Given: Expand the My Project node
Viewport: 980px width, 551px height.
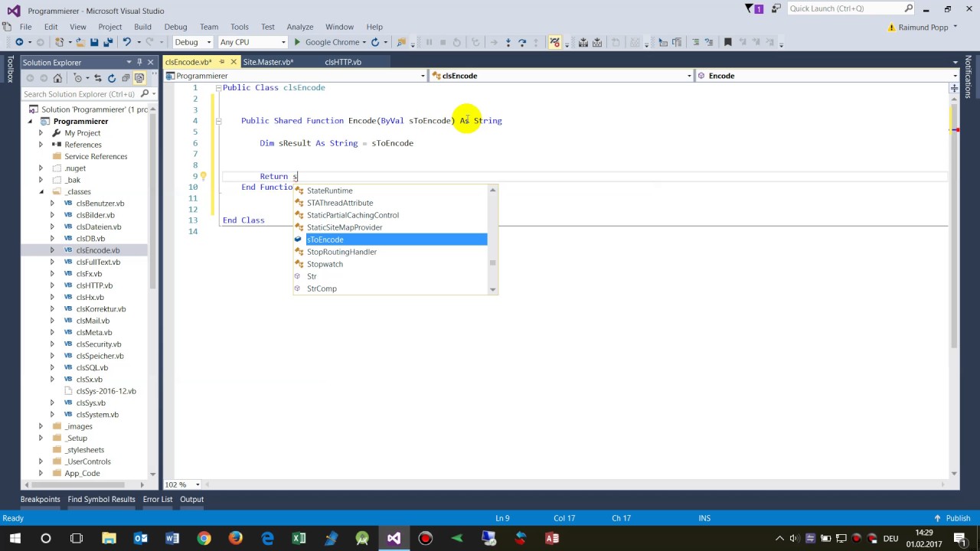Looking at the screenshot, I should coord(41,133).
